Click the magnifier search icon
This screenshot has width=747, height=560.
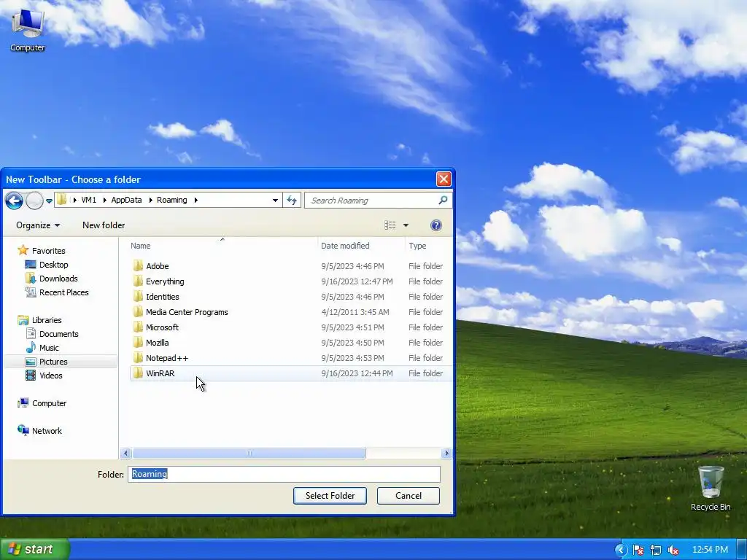tap(443, 200)
